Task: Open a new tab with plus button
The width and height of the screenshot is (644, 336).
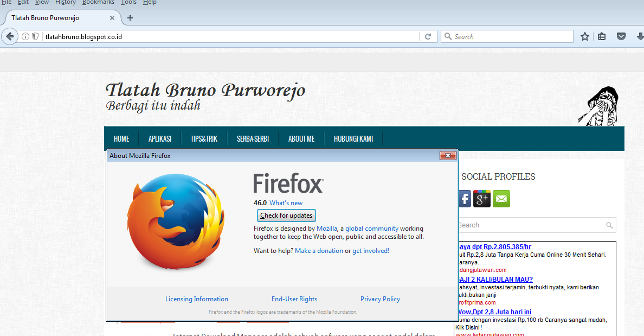Action: 130,18
